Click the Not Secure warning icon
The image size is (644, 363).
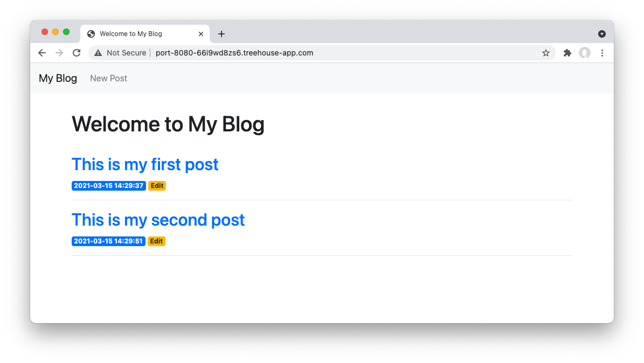click(98, 53)
